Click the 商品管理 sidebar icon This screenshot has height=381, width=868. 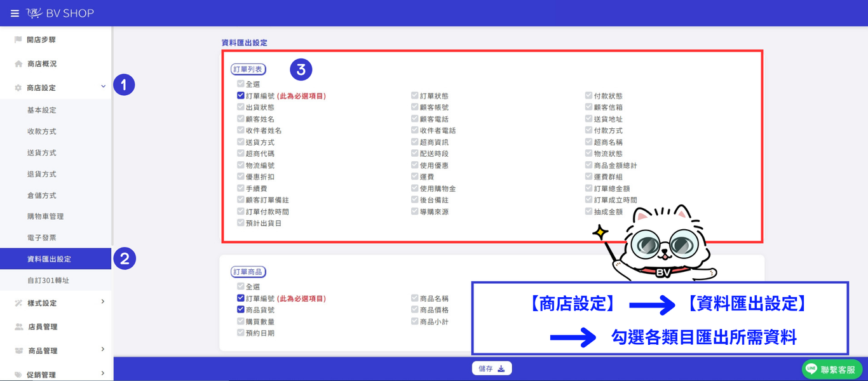[x=18, y=351]
